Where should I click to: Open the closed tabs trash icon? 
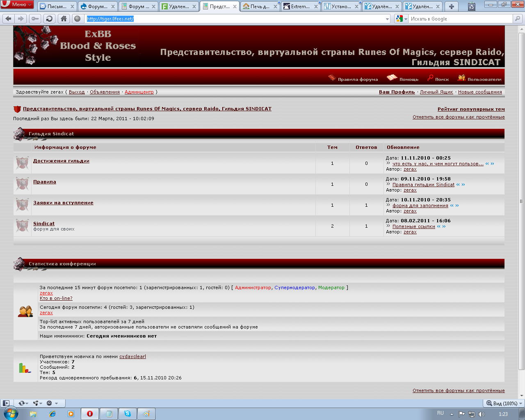472,6
